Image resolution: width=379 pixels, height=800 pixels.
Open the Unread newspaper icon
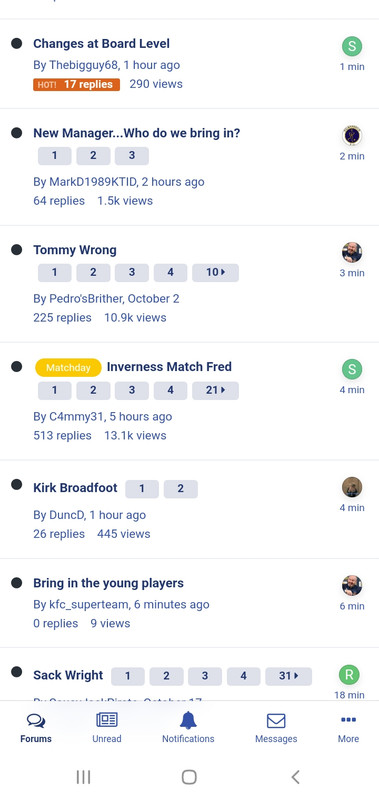pos(107,720)
